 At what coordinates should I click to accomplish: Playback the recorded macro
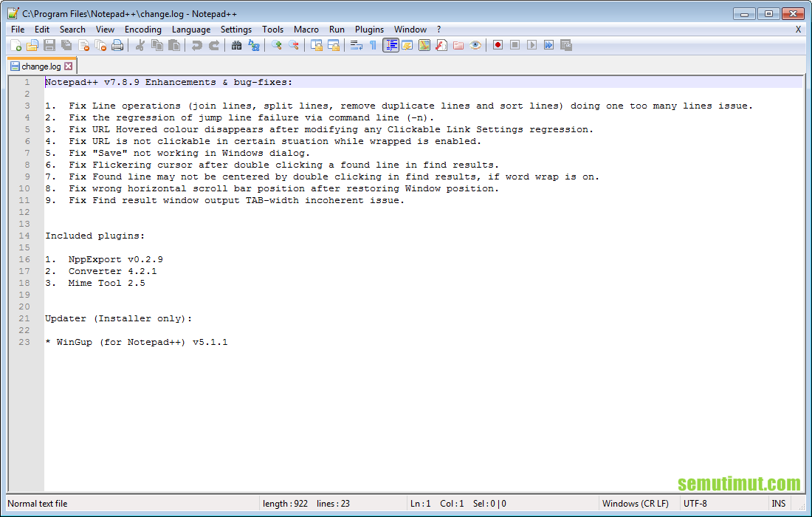click(x=531, y=44)
